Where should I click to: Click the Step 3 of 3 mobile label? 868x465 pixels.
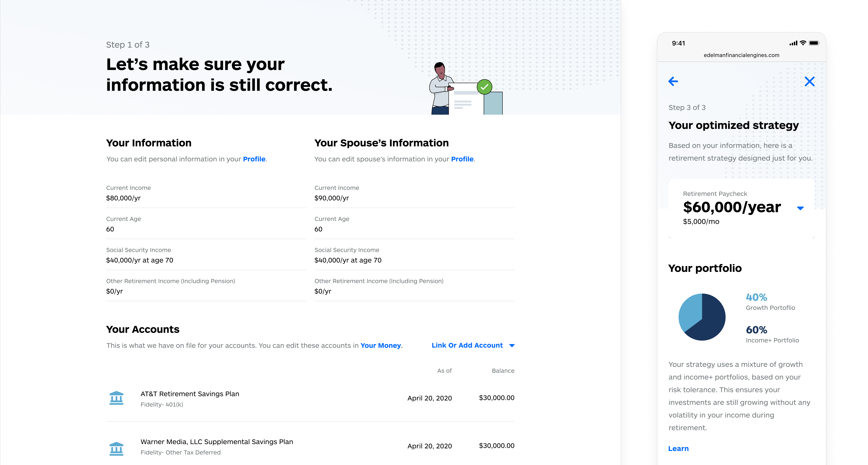[x=687, y=107]
